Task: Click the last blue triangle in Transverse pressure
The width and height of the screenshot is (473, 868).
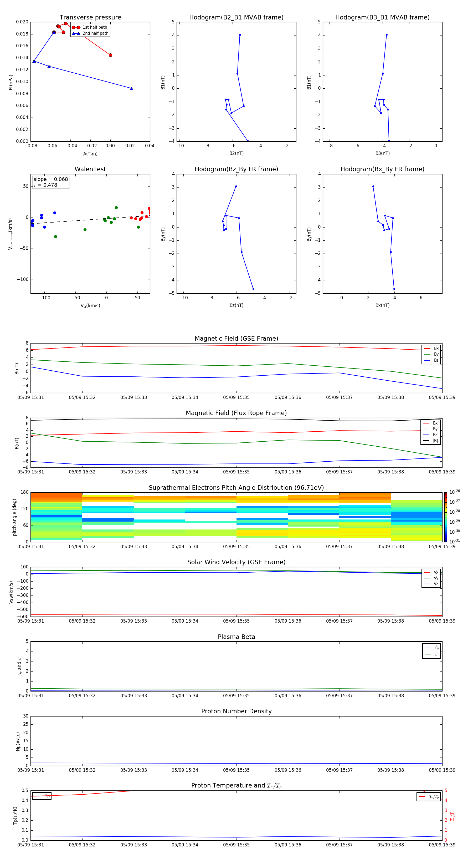Action: pyautogui.click(x=131, y=89)
